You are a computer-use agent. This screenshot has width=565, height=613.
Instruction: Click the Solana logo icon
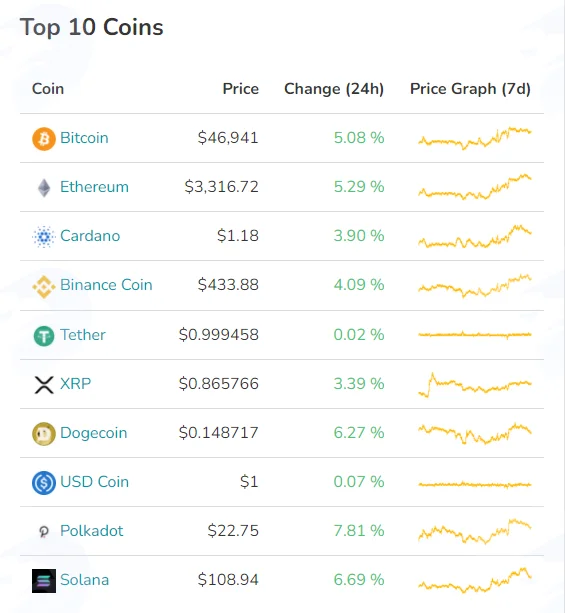click(44, 581)
